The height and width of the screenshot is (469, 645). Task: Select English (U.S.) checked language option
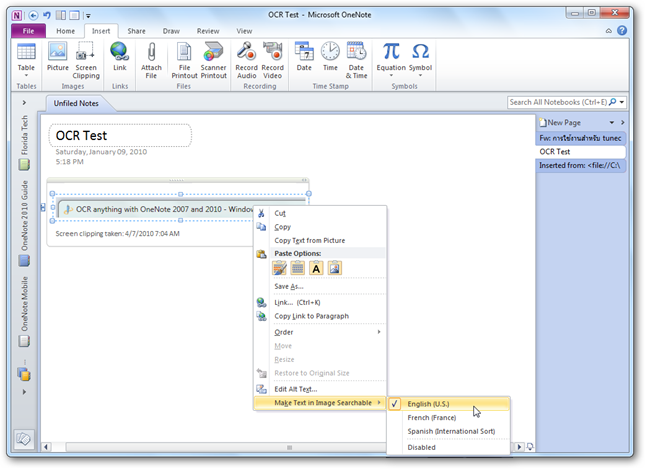[x=449, y=404]
